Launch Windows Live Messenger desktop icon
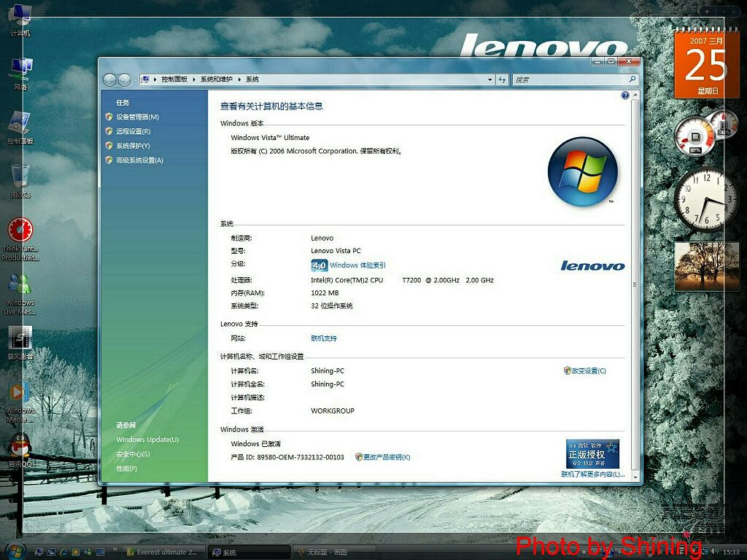The image size is (747, 560). 20,294
